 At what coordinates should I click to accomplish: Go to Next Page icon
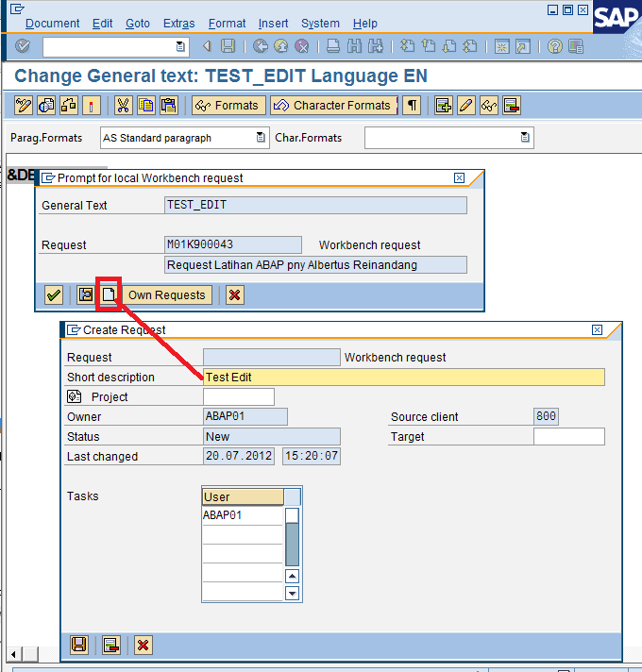pyautogui.click(x=449, y=46)
